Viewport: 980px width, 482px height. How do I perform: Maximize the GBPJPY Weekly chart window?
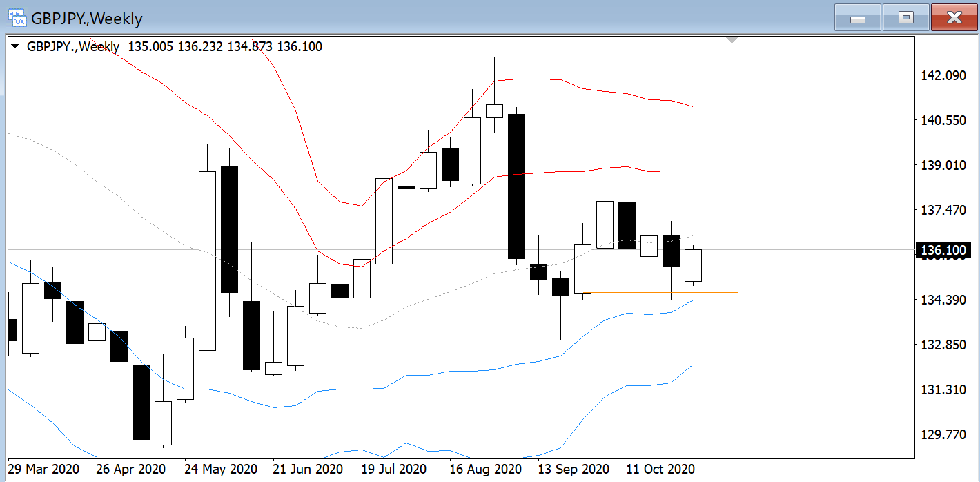pos(905,18)
